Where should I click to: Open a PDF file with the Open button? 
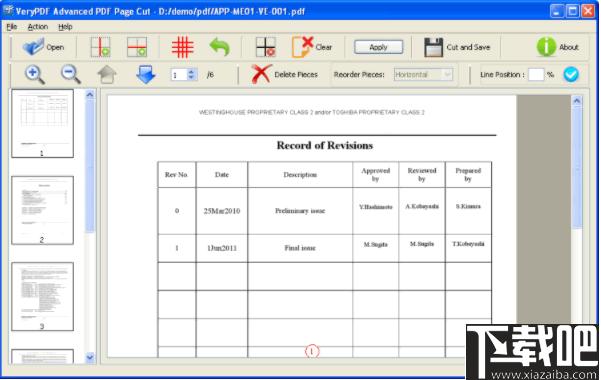43,47
